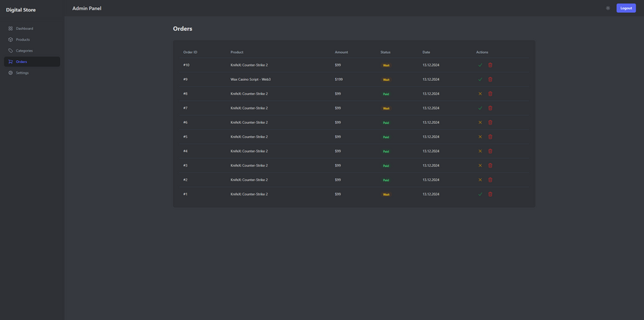Delete order #5 using trash icon
The width and height of the screenshot is (644, 320).
[x=490, y=137]
